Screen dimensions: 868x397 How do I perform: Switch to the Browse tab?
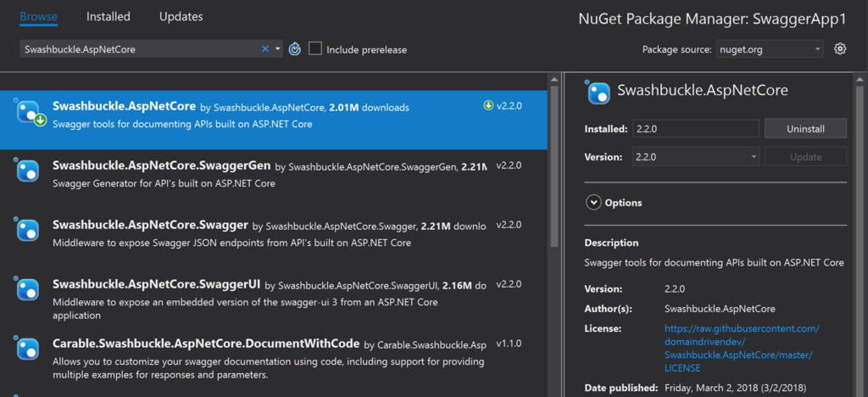point(39,17)
